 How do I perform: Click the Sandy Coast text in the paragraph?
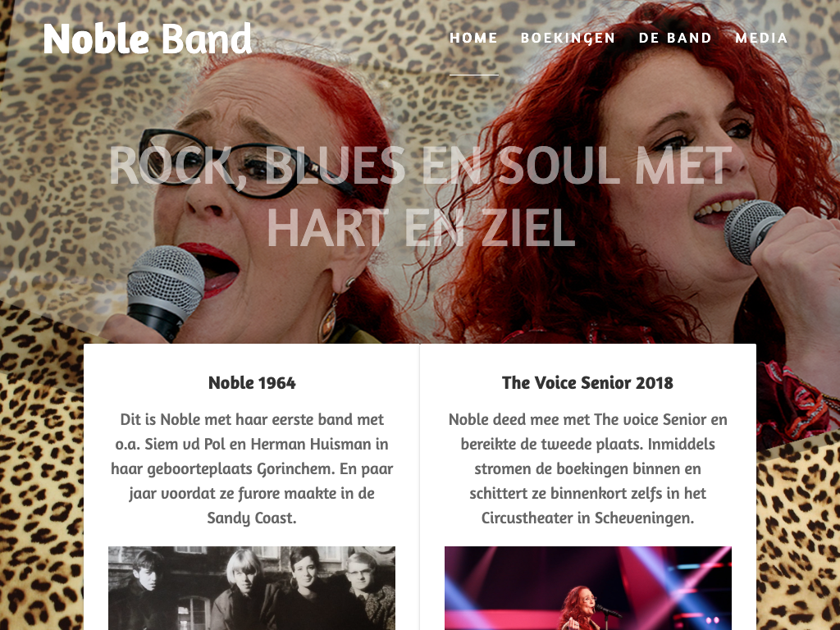(252, 518)
